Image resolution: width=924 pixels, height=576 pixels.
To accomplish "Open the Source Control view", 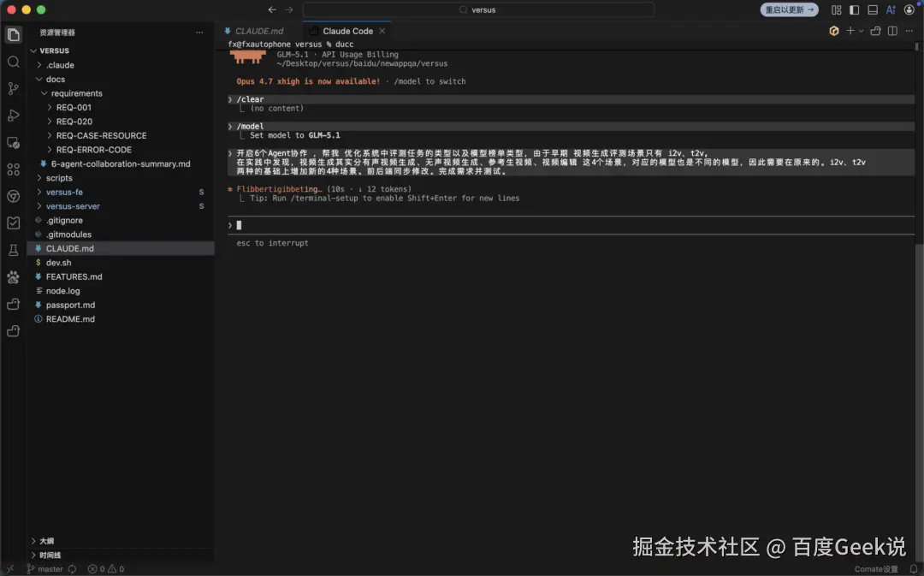I will click(x=13, y=88).
